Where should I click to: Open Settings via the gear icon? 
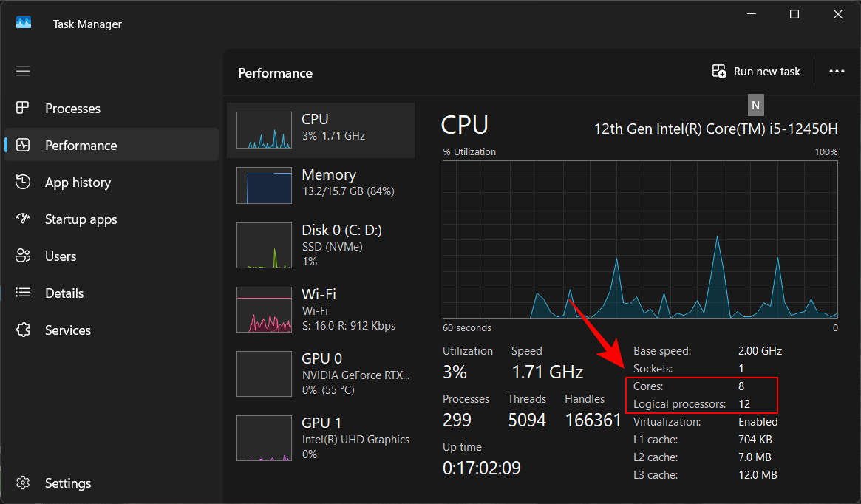(x=23, y=483)
